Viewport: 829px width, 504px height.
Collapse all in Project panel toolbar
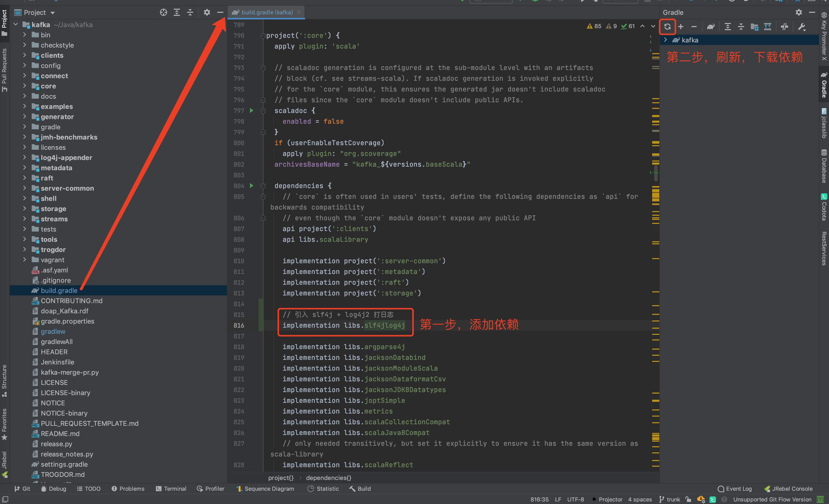tap(190, 13)
